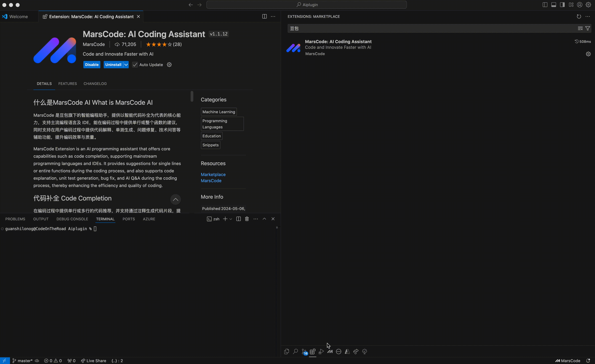The height and width of the screenshot is (364, 595).
Task: Open the Run and Debug view
Action: (321, 352)
